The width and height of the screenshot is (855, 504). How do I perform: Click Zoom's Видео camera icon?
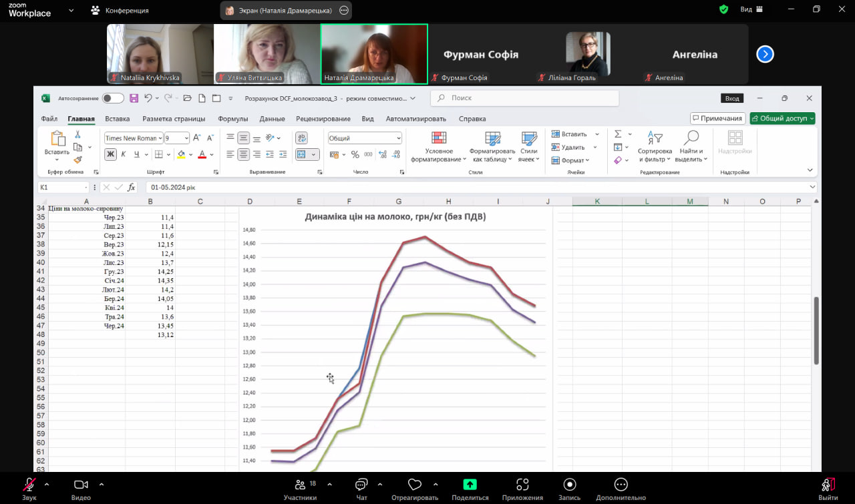coord(81,485)
